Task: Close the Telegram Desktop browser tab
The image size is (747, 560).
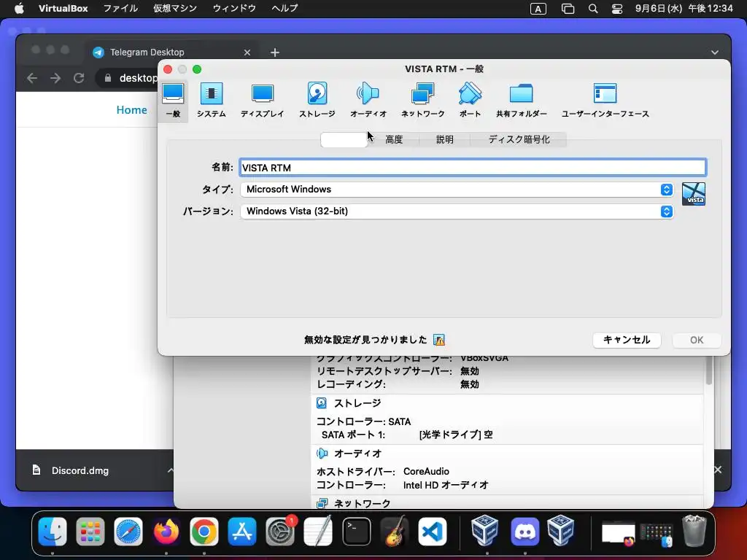Action: [247, 52]
